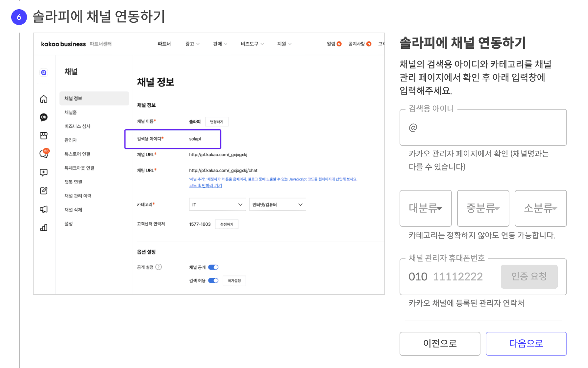Open the 인터넷/컴퓨터 subcategory dropdown

tap(278, 204)
